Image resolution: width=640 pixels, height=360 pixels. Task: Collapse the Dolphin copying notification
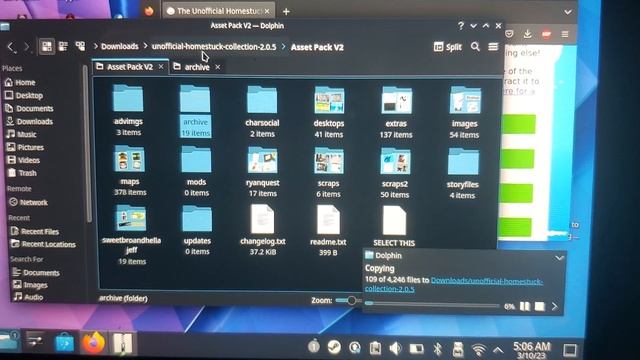(559, 258)
